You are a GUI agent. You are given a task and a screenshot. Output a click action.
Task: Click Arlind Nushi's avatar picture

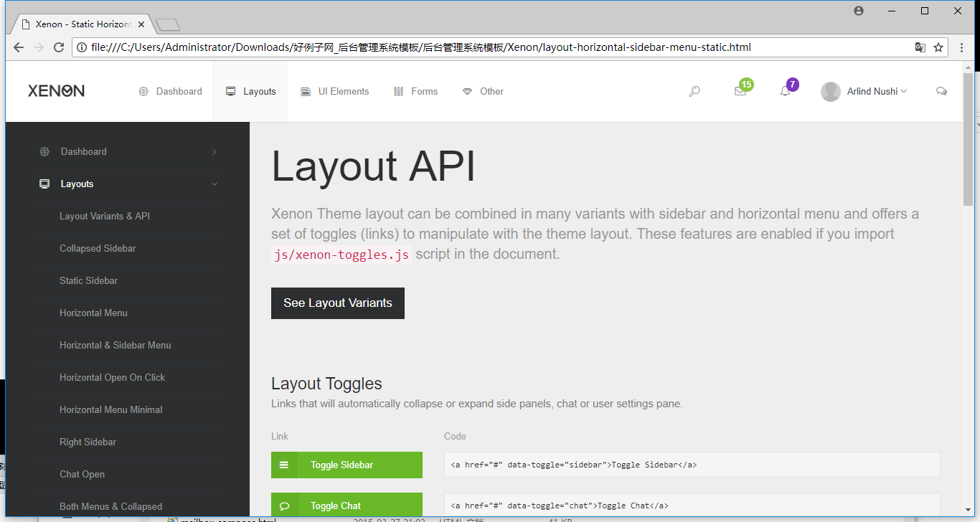(831, 92)
